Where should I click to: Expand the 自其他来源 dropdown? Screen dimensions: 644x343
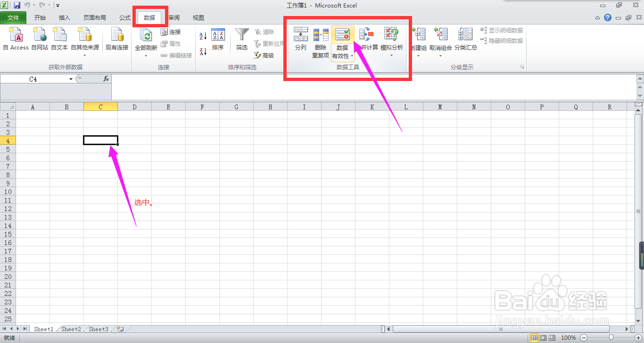tap(85, 56)
